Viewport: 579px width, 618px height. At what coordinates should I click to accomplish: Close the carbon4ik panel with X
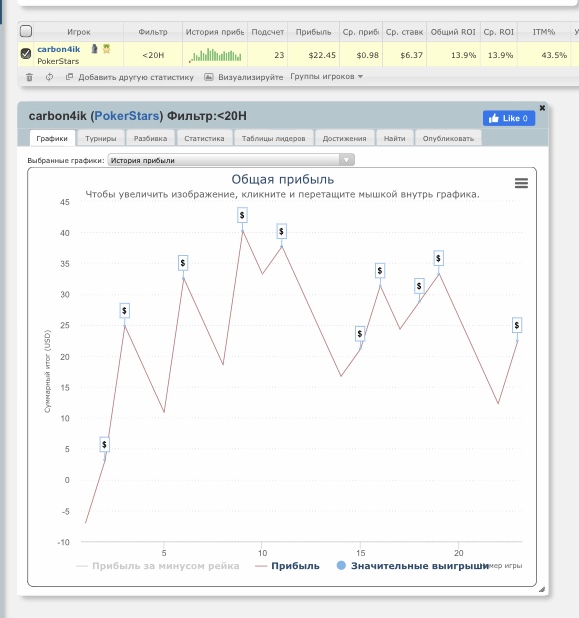point(542,108)
